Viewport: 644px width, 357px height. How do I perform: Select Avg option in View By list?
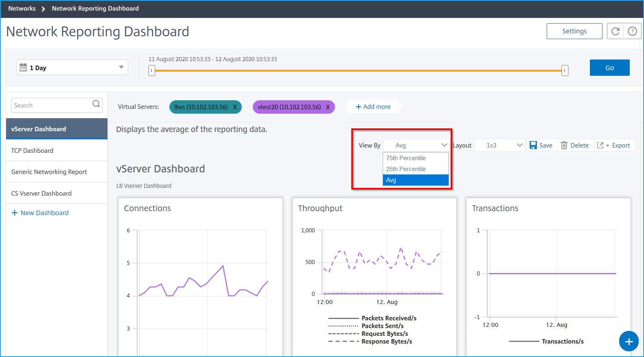pyautogui.click(x=416, y=180)
